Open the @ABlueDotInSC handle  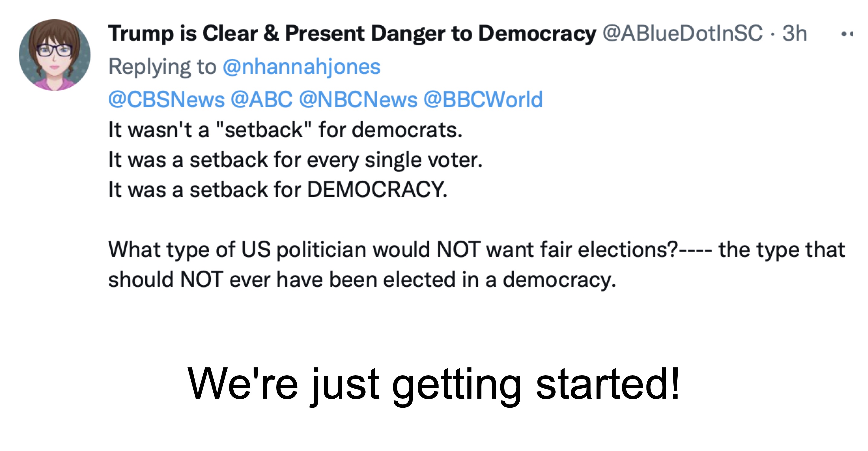(x=682, y=34)
